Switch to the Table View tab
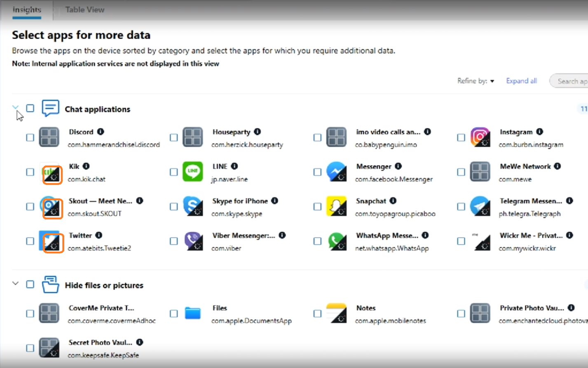Screen dimensions: 588x368 [x=84, y=9]
